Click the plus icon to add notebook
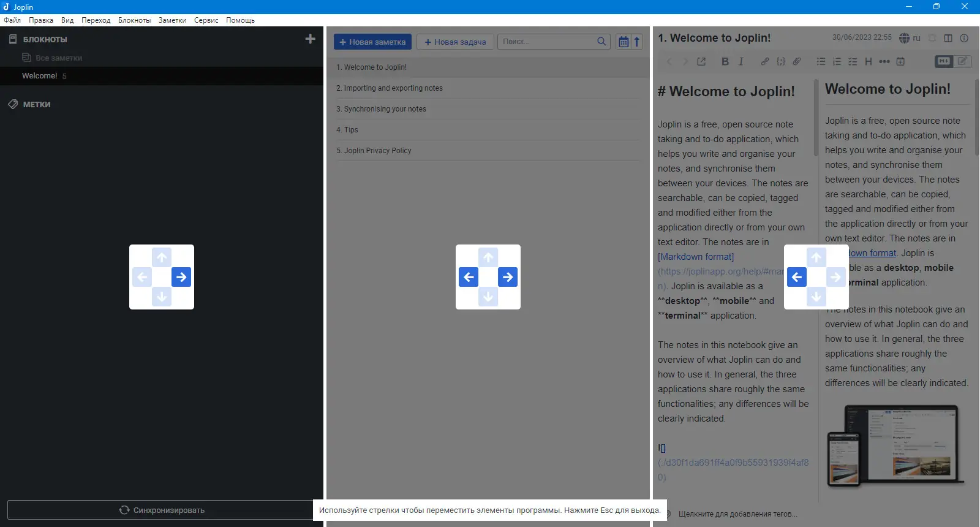The image size is (980, 527). click(x=311, y=39)
